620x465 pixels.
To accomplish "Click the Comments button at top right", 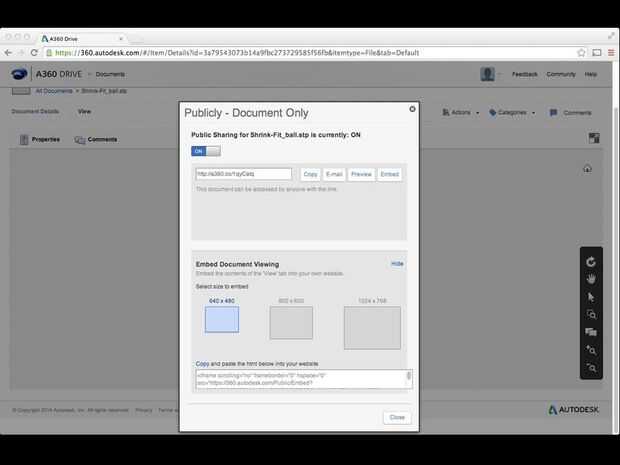I will pyautogui.click(x=571, y=113).
